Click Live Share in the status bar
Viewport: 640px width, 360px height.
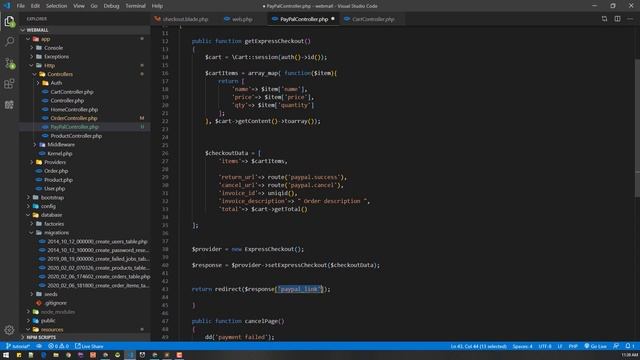click(89, 346)
